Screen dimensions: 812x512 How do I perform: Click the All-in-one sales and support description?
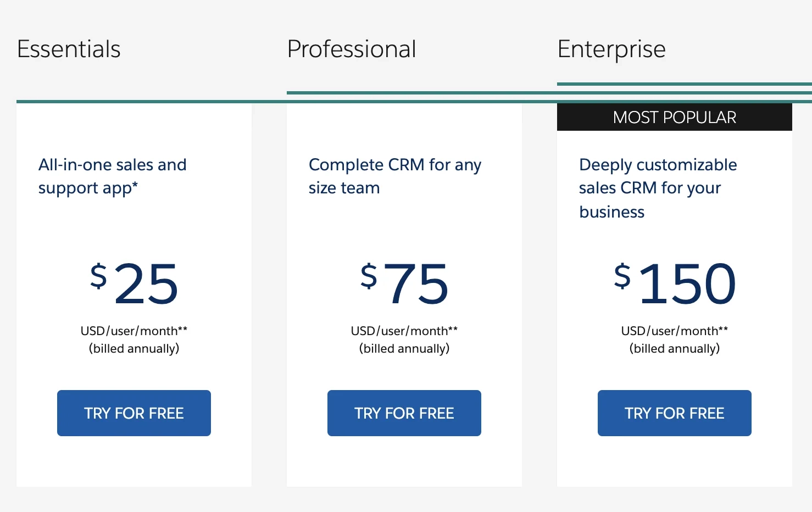tap(113, 176)
